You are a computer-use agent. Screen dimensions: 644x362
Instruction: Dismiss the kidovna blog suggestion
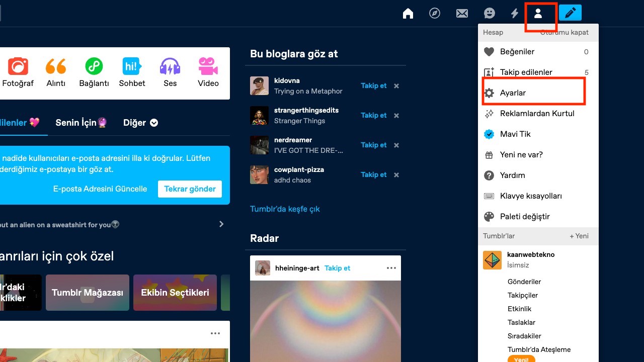point(396,86)
